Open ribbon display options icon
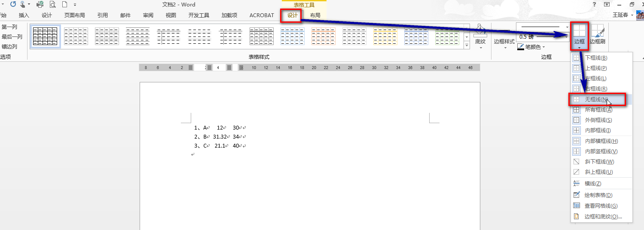Screen dimensions: 644x230 pyautogui.click(x=607, y=4)
